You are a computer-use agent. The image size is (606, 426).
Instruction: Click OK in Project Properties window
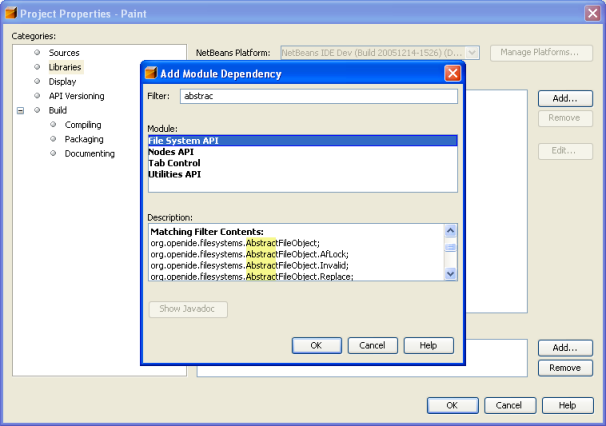pos(453,406)
